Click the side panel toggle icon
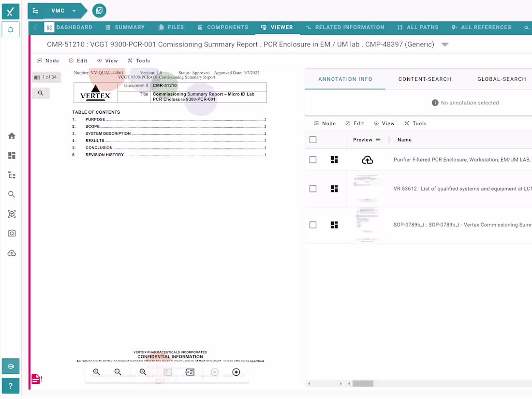This screenshot has height=399, width=532. tap(190, 372)
